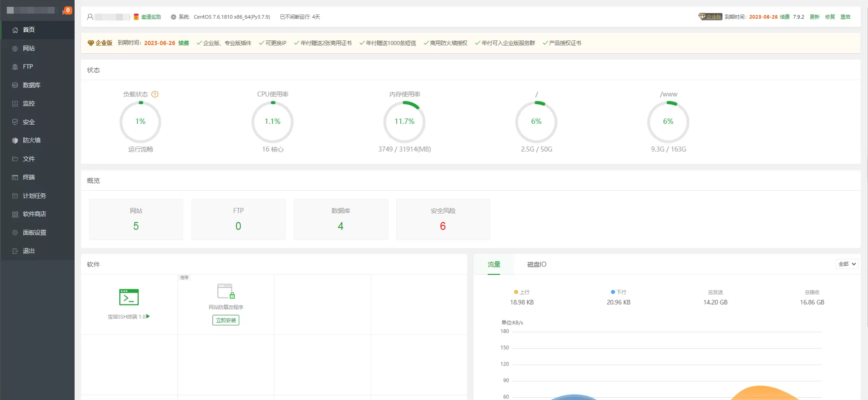
Task: Click the 网站防篡改程序 plugin icon
Action: coord(226,291)
